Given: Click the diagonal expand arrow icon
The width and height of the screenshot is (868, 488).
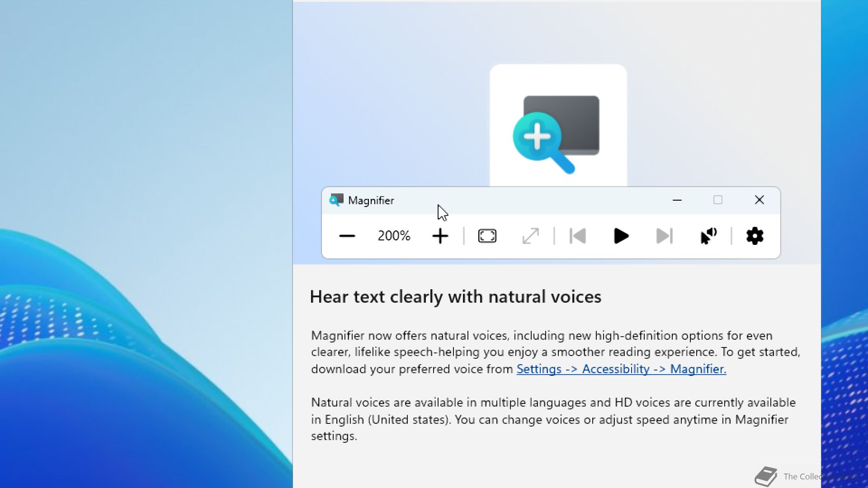Looking at the screenshot, I should pyautogui.click(x=530, y=236).
